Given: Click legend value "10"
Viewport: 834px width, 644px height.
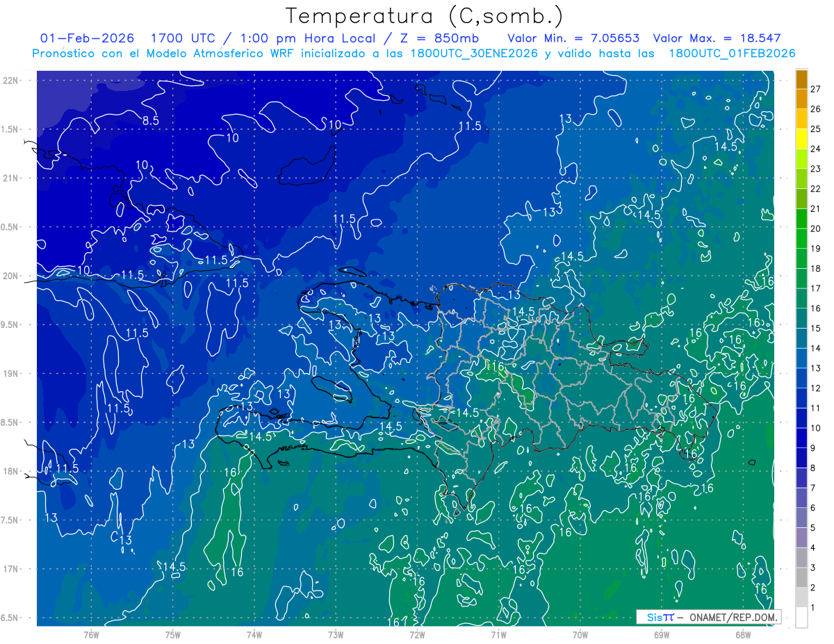Looking at the screenshot, I should coord(816,428).
